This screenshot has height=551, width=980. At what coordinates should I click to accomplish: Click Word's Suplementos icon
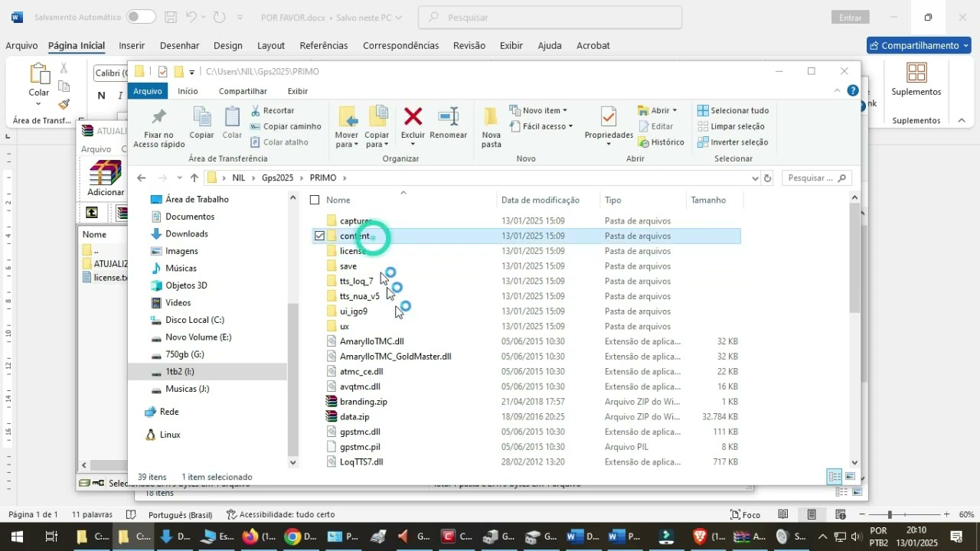click(x=916, y=73)
